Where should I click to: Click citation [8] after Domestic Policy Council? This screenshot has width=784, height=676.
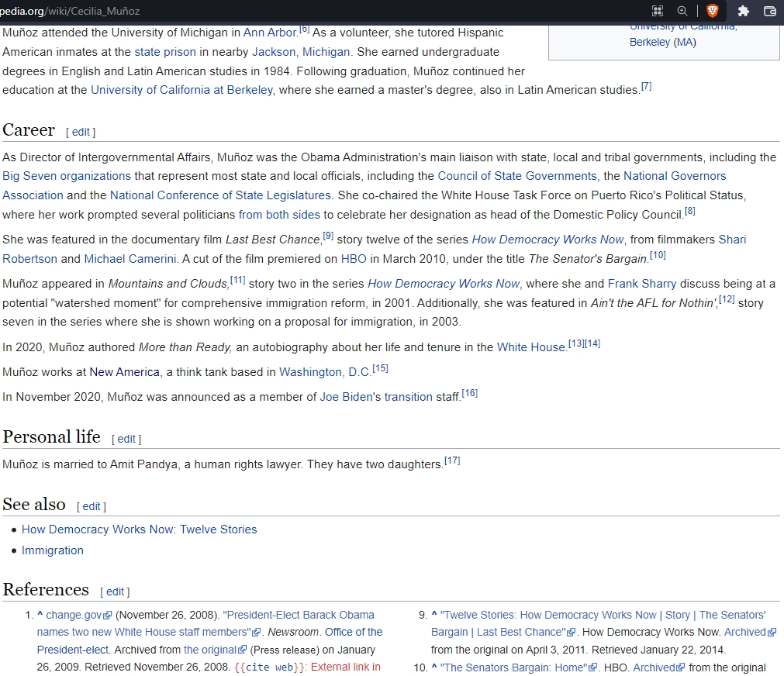point(690,211)
